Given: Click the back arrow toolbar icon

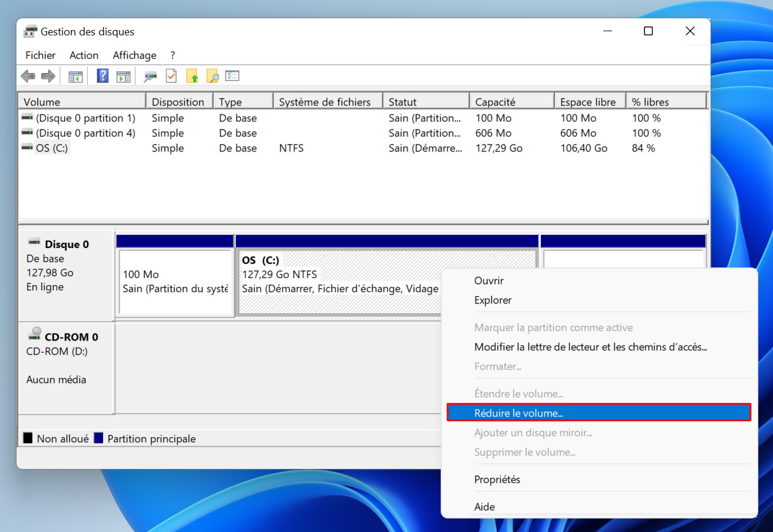Looking at the screenshot, I should click(x=28, y=76).
